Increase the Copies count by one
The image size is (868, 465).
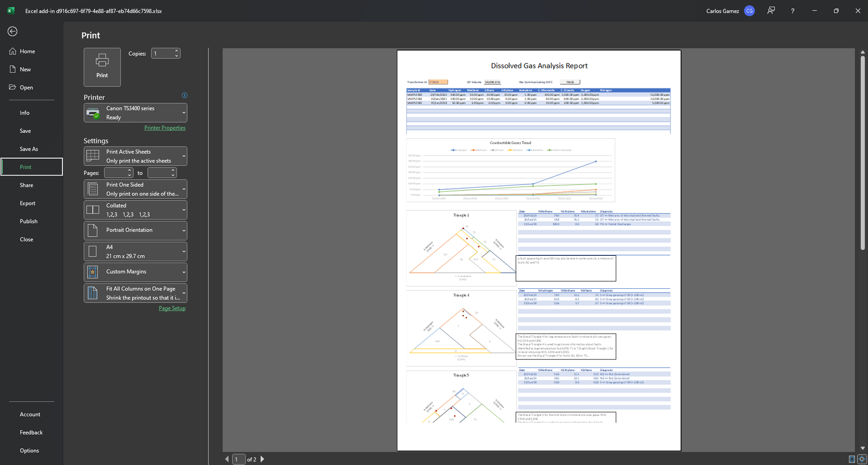point(177,51)
